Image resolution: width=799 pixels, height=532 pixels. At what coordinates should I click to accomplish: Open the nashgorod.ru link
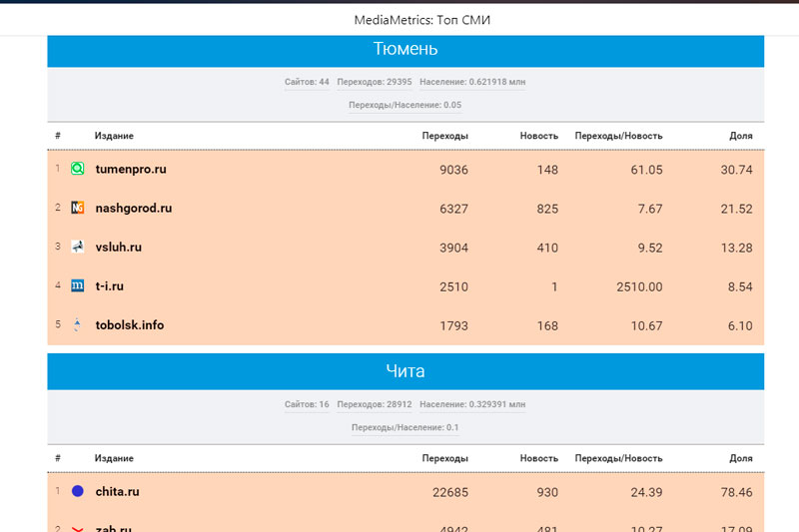(x=134, y=208)
